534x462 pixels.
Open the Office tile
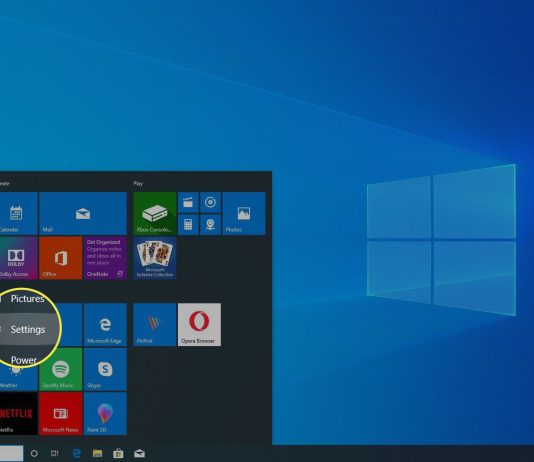[61, 258]
